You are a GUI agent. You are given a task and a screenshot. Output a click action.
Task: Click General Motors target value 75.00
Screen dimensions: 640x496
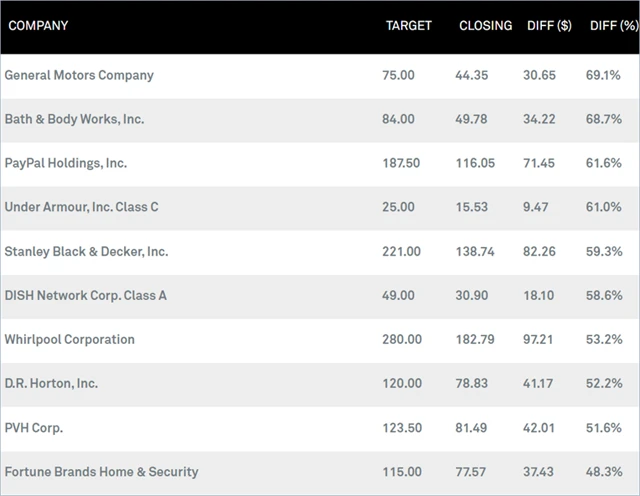tap(398, 75)
